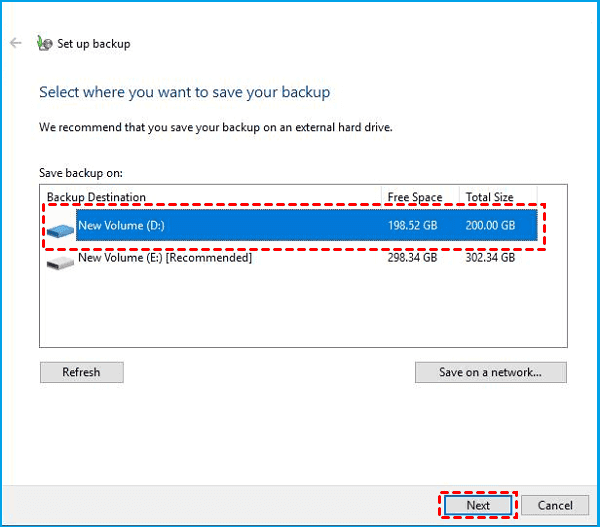
Task: Click the 298.34 GB free space value
Action: click(412, 258)
